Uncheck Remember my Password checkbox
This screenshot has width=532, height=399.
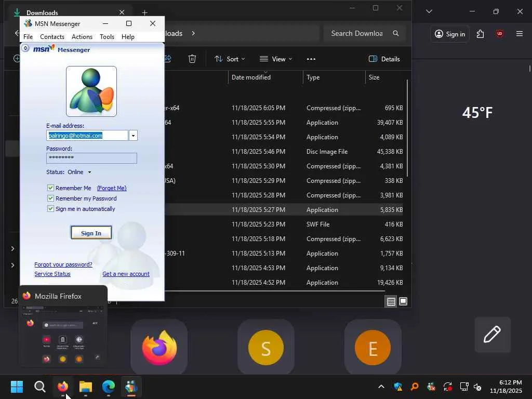pyautogui.click(x=50, y=198)
